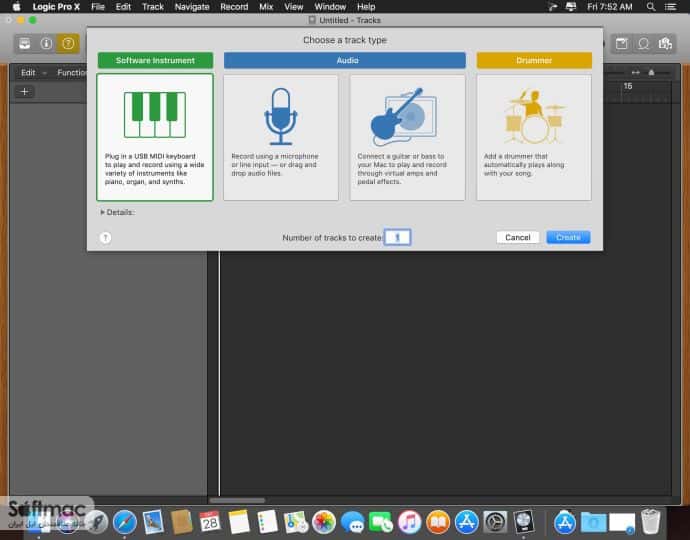Open the Apple menu
690x540 pixels.
point(16,7)
